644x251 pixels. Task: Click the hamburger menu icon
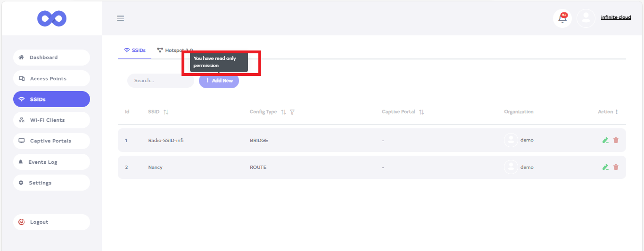click(120, 18)
